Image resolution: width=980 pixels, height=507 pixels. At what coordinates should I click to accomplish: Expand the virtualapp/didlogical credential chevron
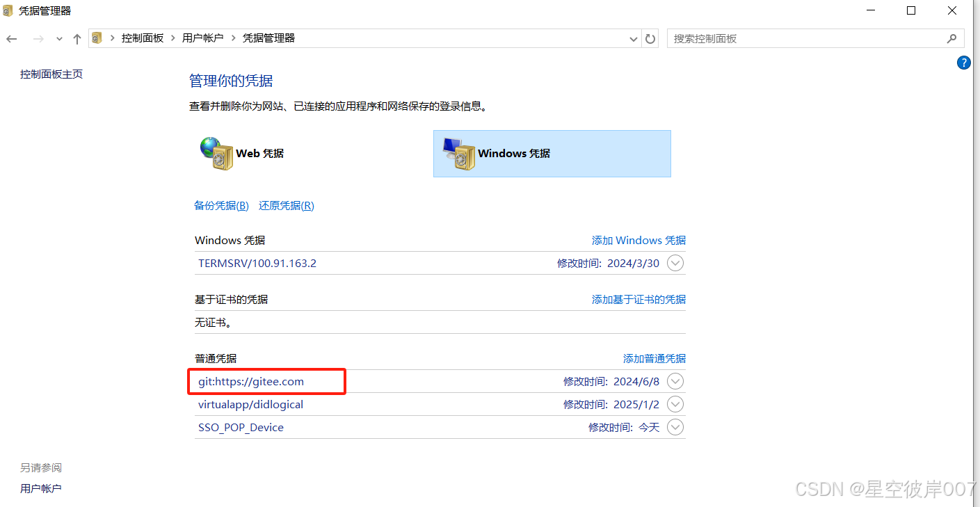pos(675,404)
